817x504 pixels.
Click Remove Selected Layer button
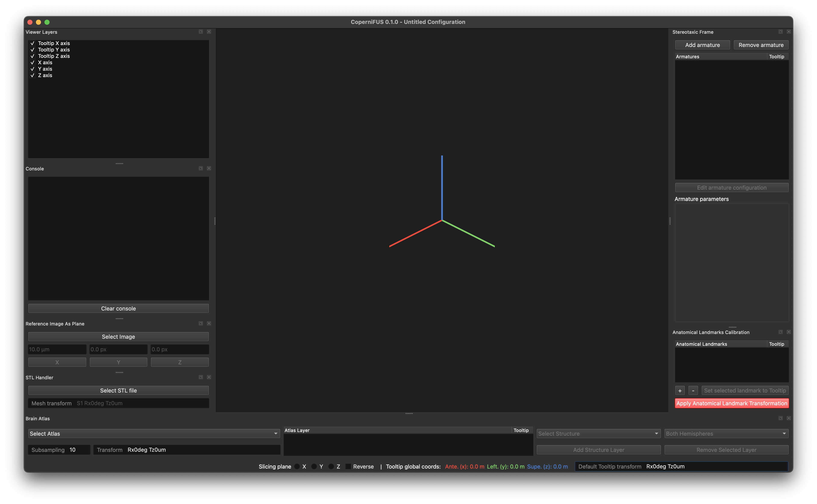click(x=726, y=450)
